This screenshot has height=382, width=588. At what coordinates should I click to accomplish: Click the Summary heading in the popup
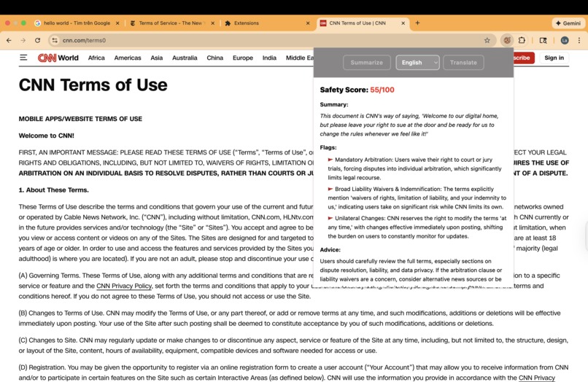tap(333, 104)
